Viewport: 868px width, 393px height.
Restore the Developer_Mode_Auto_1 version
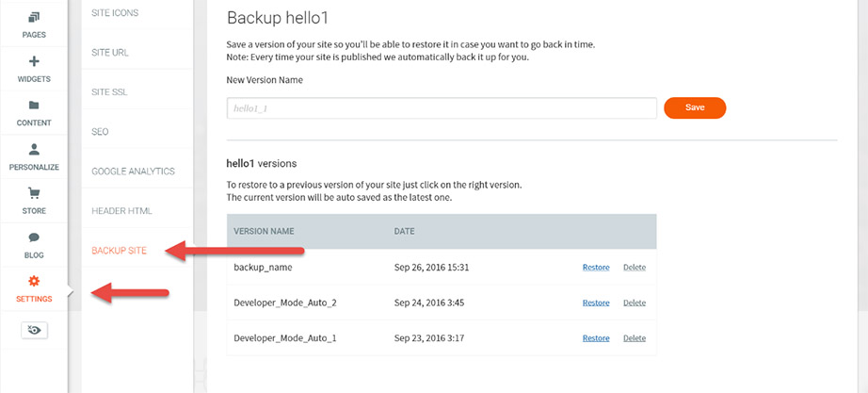pyautogui.click(x=596, y=338)
